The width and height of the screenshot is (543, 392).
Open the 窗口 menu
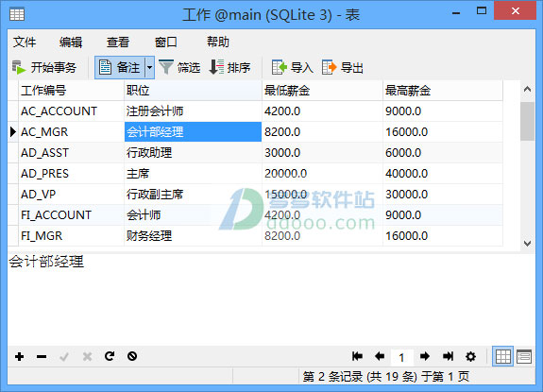click(165, 42)
